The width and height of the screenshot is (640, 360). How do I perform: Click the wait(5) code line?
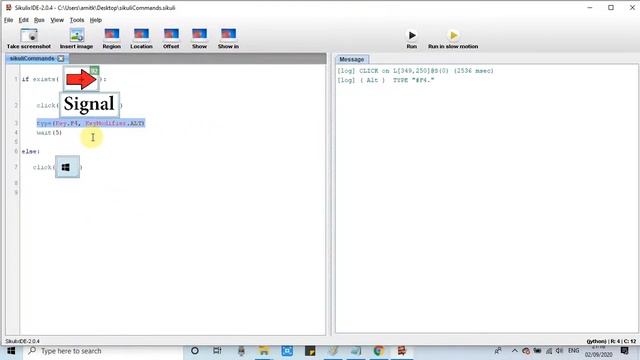pos(49,133)
